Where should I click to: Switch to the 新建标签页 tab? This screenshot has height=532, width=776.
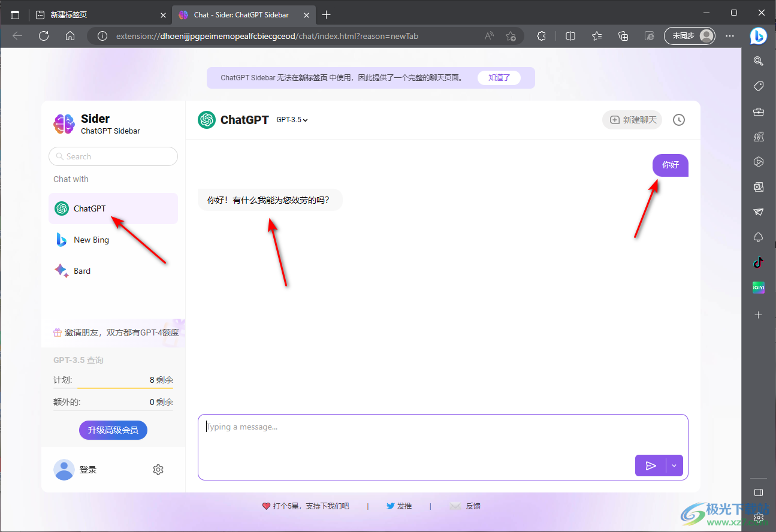click(x=101, y=14)
